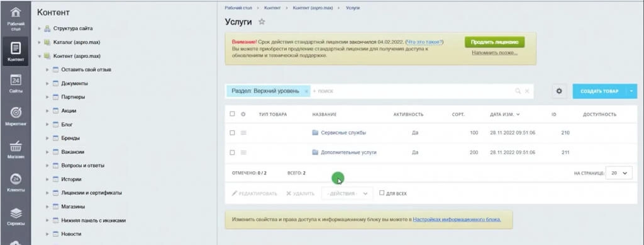Open column settings gear in the table header
Screen dimensions: 644x245
[243, 114]
